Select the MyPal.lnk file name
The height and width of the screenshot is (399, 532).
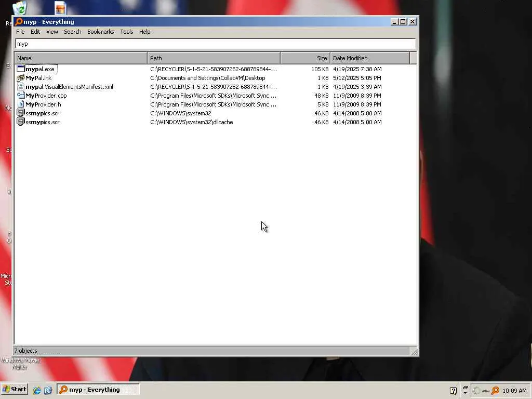pos(38,78)
